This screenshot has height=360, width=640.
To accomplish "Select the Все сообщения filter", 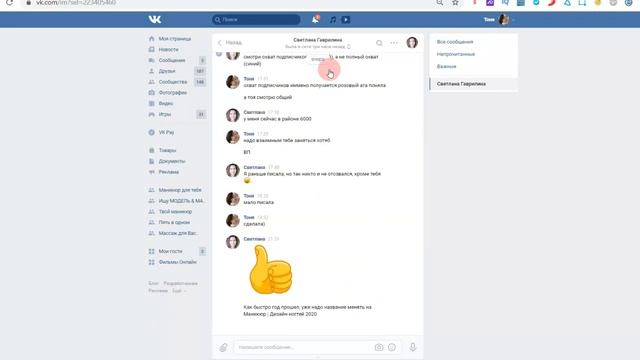I will (455, 42).
